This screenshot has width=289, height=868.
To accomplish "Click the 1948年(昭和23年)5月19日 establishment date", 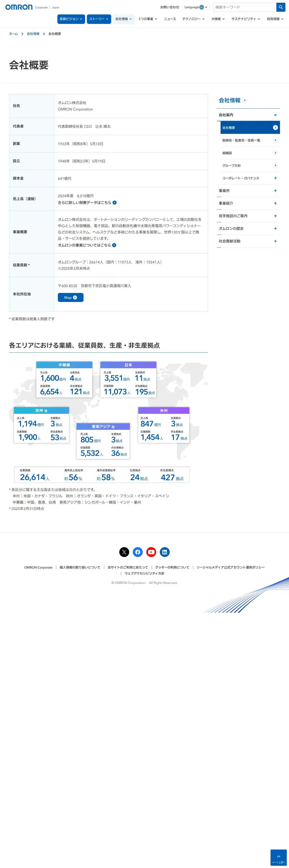I will click(x=81, y=161).
